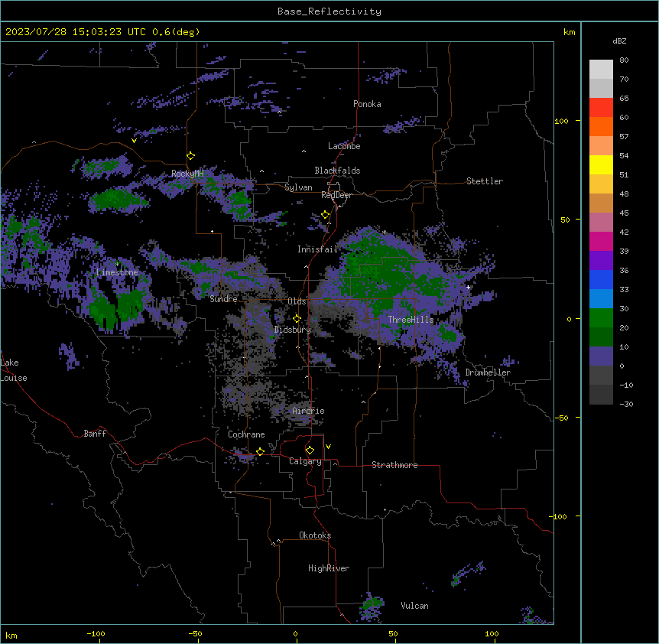Click the yellow V marker northwest of RockyMH
Viewport: 659px width, 644px height.
[134, 141]
